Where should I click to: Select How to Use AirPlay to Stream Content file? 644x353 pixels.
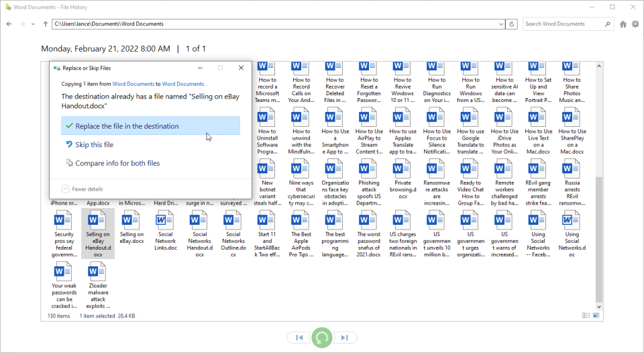(x=369, y=131)
